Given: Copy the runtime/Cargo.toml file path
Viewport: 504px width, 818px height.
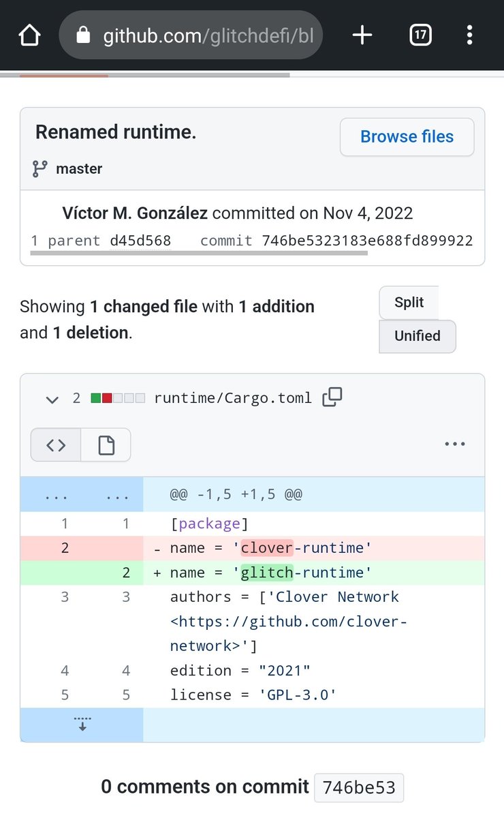Looking at the screenshot, I should [332, 397].
